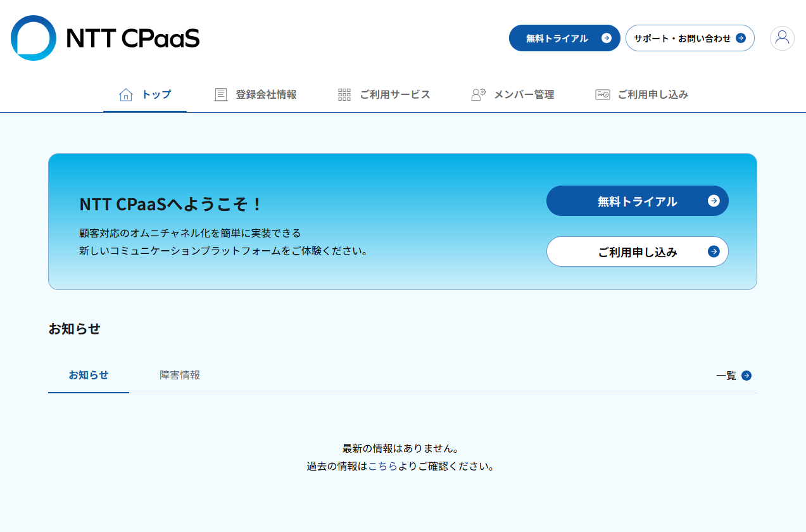The height and width of the screenshot is (532, 806).
Task: Open ご利用申し込み in the navigation bar
Action: [642, 94]
